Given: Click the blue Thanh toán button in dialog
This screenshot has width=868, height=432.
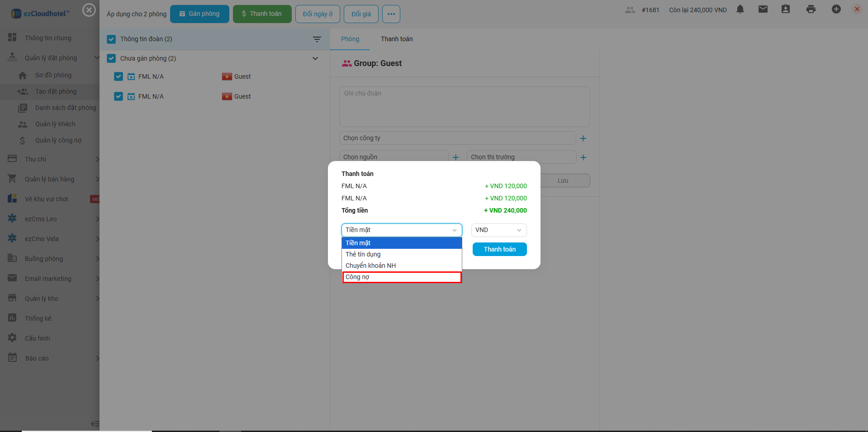Looking at the screenshot, I should coord(499,250).
